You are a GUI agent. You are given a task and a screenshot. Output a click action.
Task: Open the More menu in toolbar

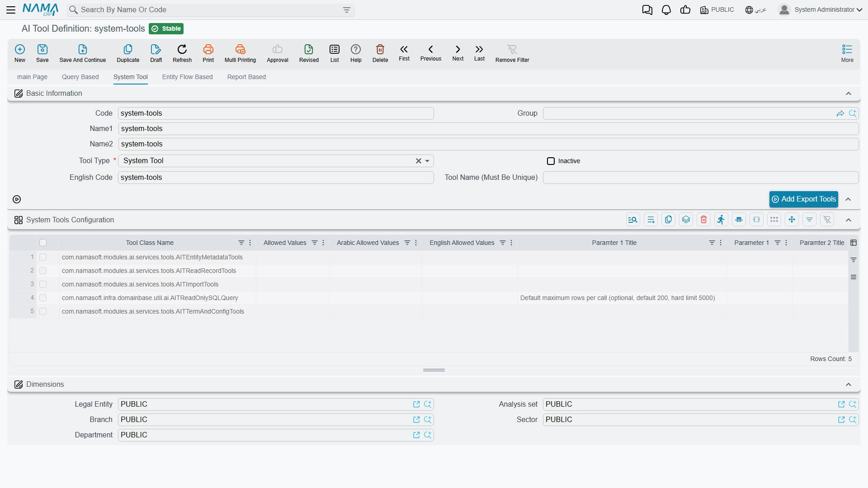point(847,53)
